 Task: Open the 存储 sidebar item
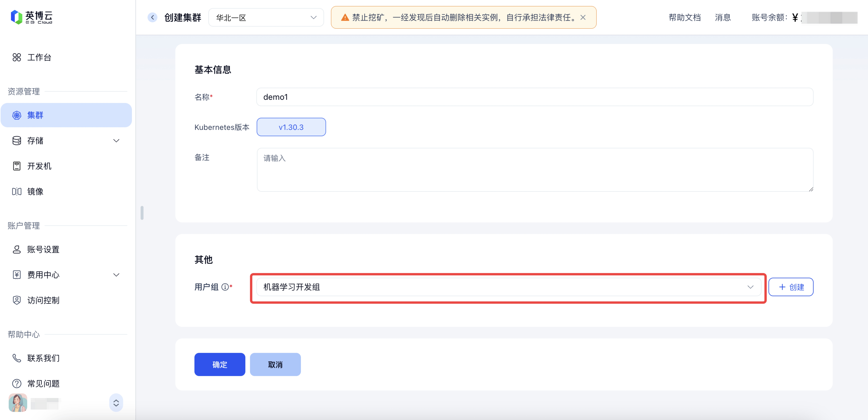[x=66, y=140]
